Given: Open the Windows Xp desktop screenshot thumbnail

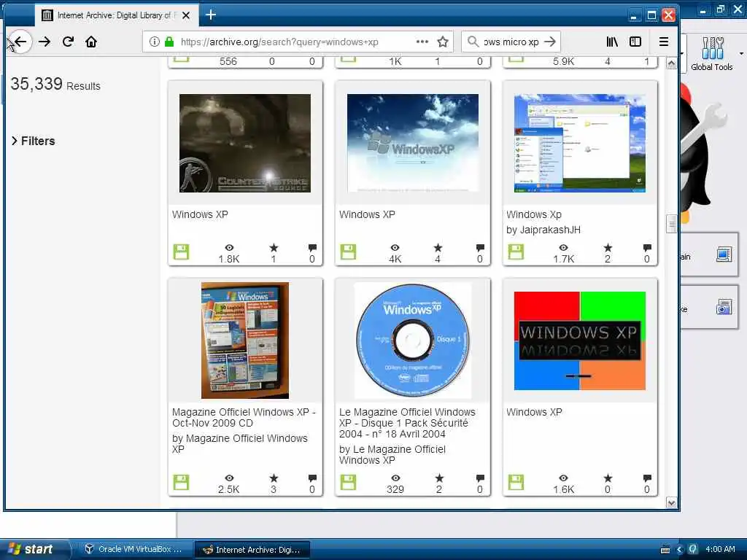Looking at the screenshot, I should pyautogui.click(x=580, y=144).
